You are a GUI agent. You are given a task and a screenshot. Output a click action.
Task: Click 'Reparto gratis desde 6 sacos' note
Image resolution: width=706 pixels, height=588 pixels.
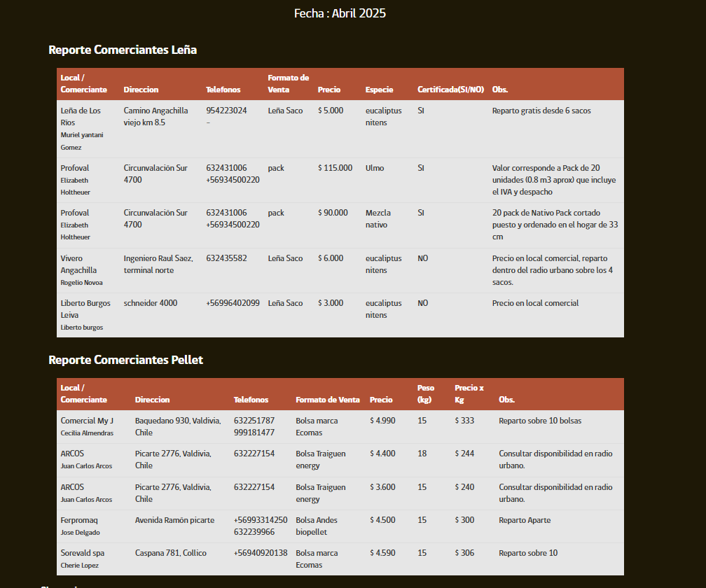tap(541, 111)
